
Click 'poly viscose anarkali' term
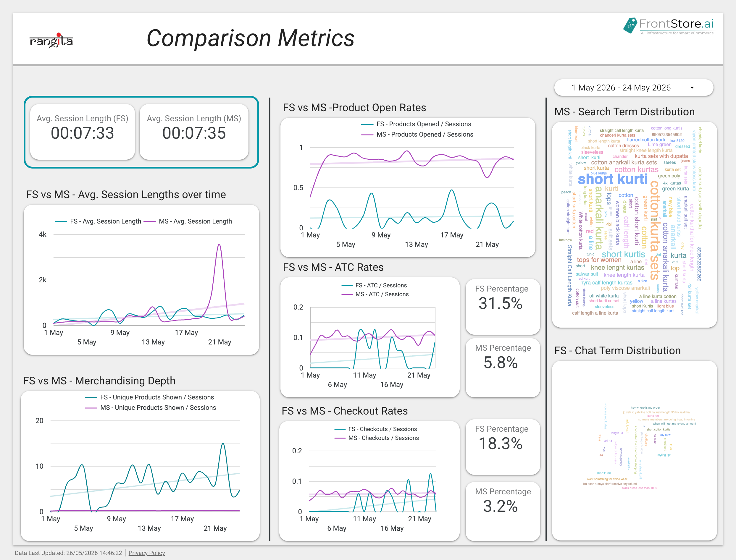pyautogui.click(x=625, y=288)
